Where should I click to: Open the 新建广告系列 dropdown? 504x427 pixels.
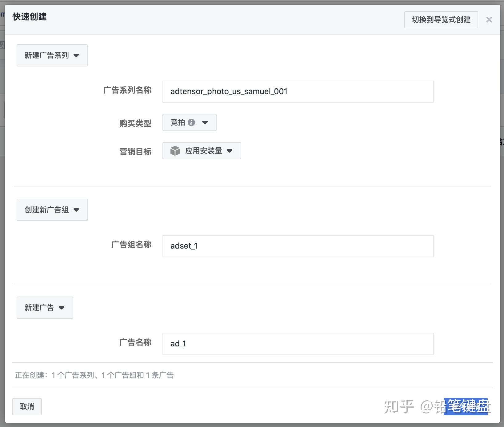point(52,55)
